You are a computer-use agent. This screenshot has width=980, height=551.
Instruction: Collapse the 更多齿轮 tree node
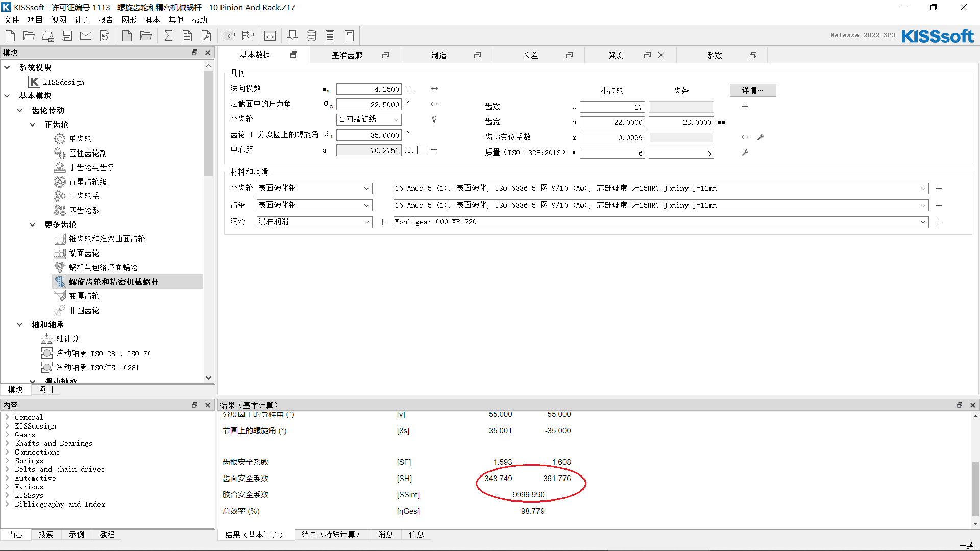click(x=33, y=224)
